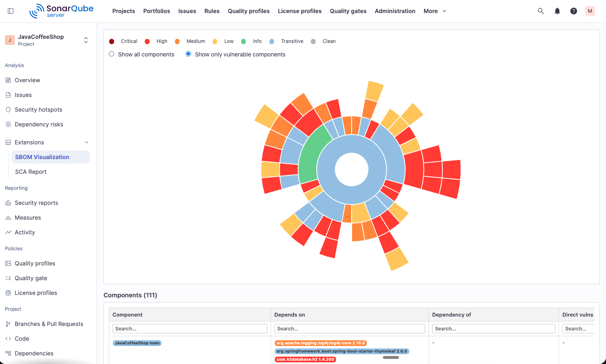
Task: Go to the Administration menu
Action: coord(395,11)
